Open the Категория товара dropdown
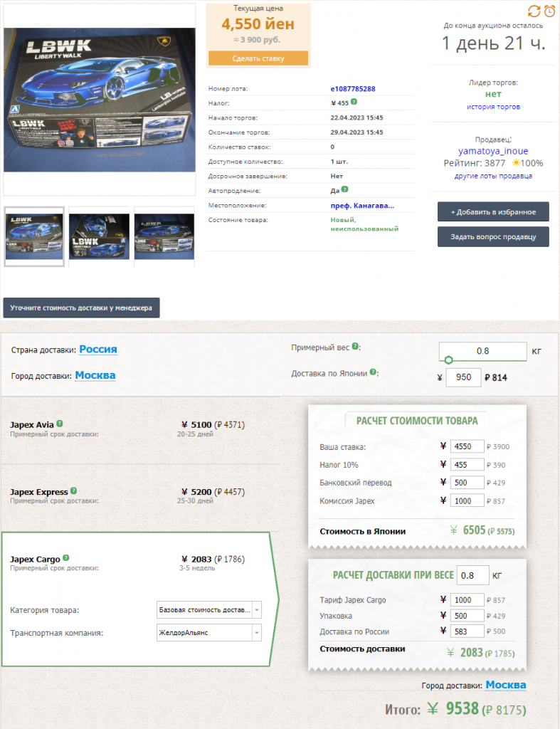560x729 pixels. click(208, 610)
